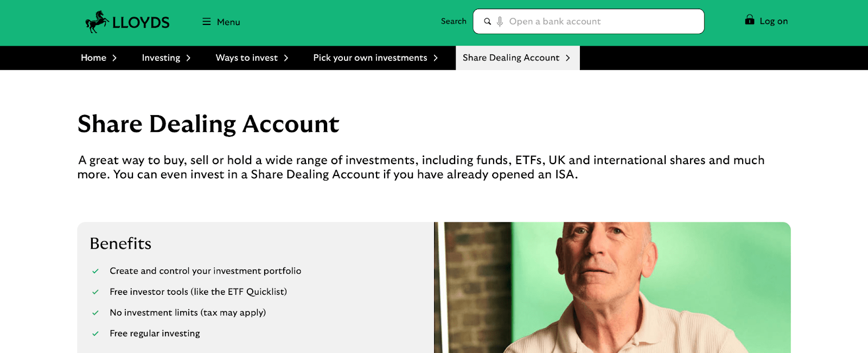Click chevron next to Home breadcrumb

pos(114,58)
